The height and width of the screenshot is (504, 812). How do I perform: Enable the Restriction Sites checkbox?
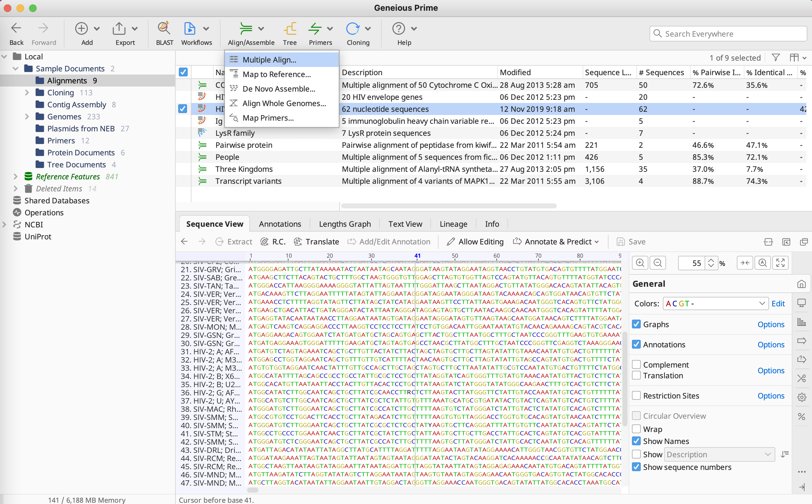pos(636,396)
